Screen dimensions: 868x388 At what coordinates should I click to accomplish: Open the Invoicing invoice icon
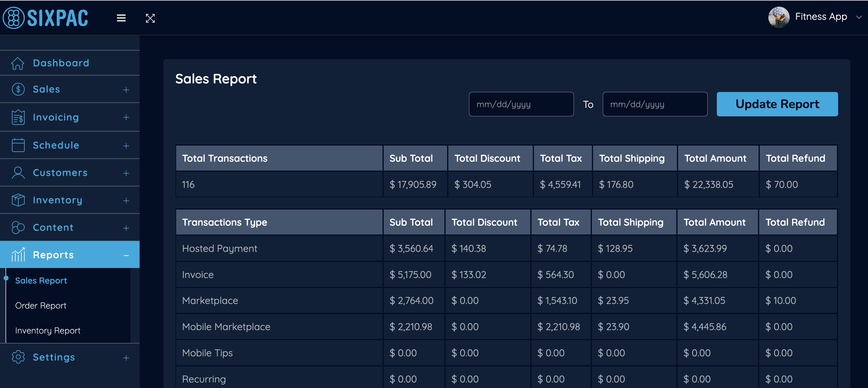coord(18,117)
